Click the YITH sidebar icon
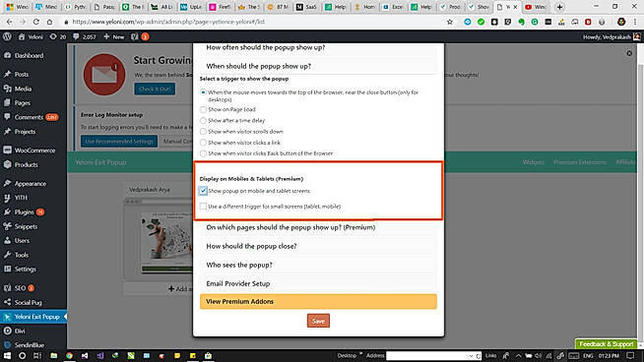This screenshot has width=644, height=362. click(x=8, y=198)
